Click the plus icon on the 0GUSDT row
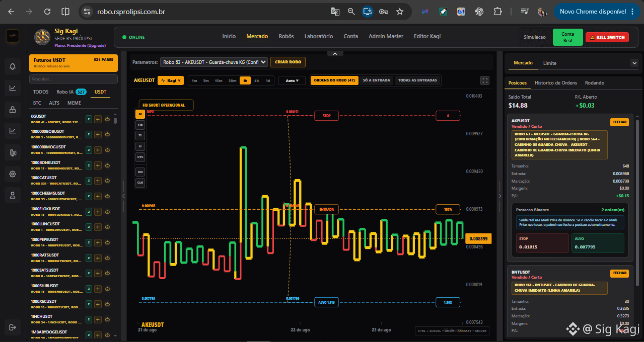644x342 pixels. (98, 119)
